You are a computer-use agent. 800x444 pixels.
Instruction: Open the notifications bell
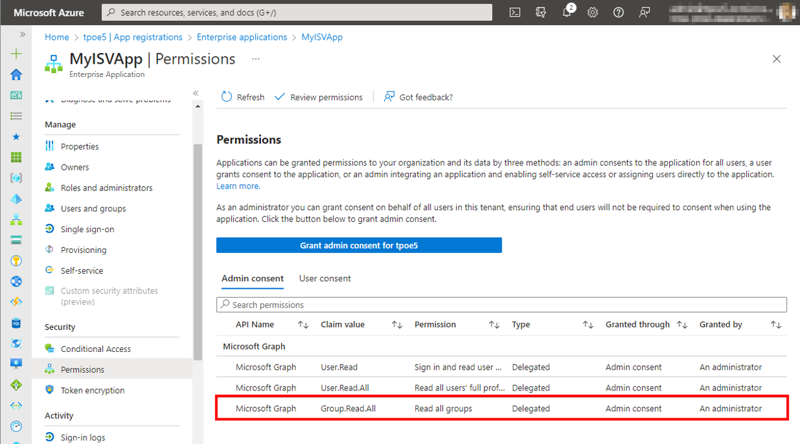[567, 13]
